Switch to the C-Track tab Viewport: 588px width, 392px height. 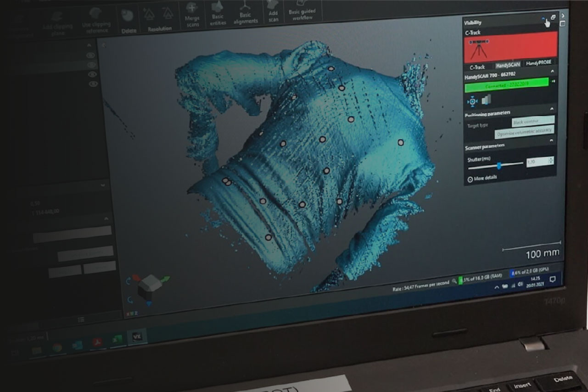[x=477, y=67]
